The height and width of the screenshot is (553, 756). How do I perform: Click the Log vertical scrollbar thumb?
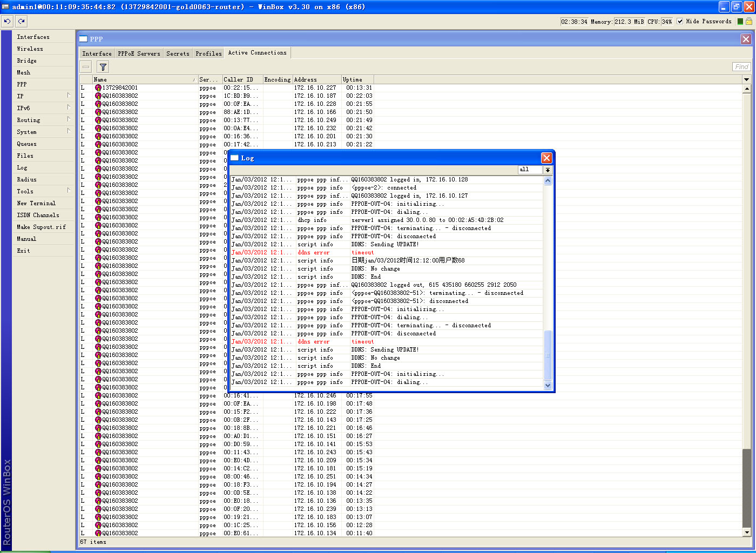click(548, 355)
